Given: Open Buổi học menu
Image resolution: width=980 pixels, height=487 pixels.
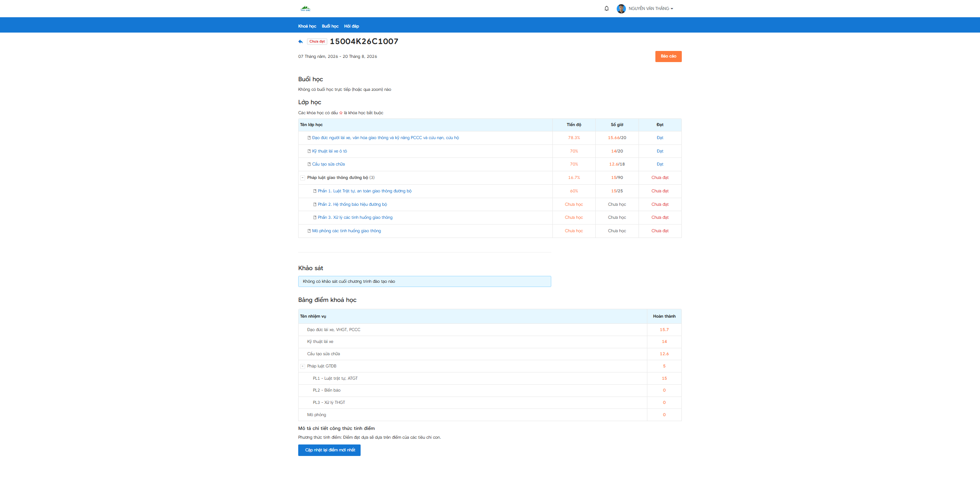Looking at the screenshot, I should (x=330, y=26).
